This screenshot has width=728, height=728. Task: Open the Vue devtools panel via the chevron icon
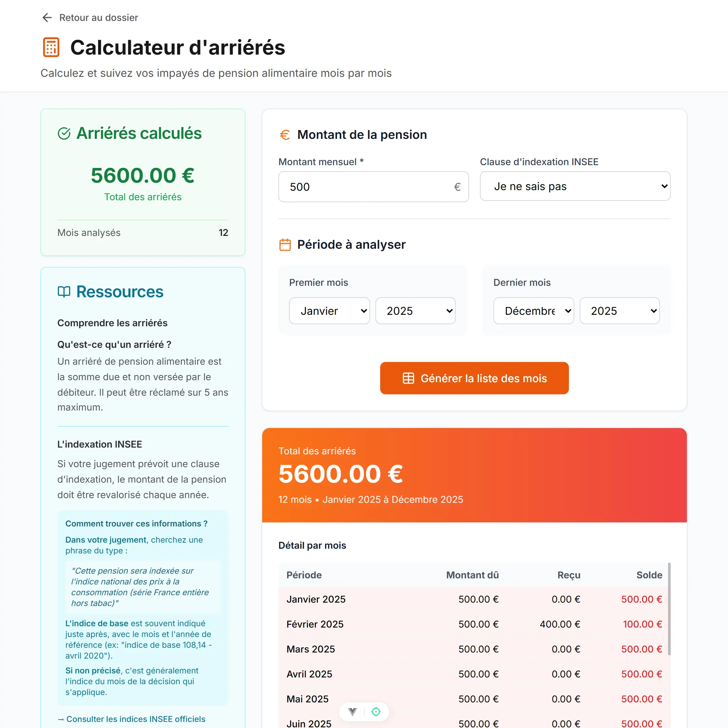tap(352, 711)
